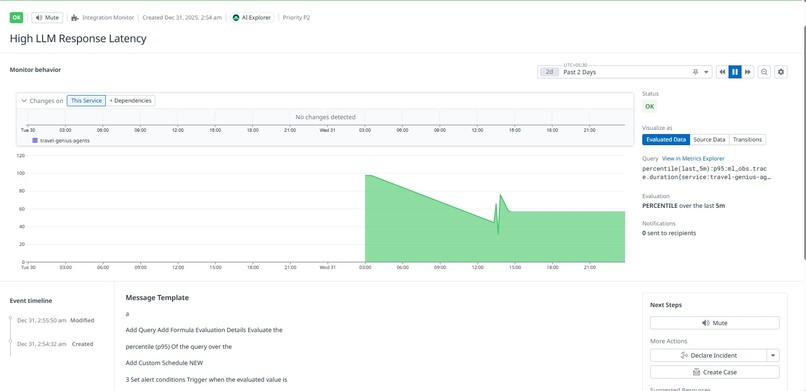The height and width of the screenshot is (391, 806).
Task: Click Mute button under Next Steps
Action: click(715, 323)
